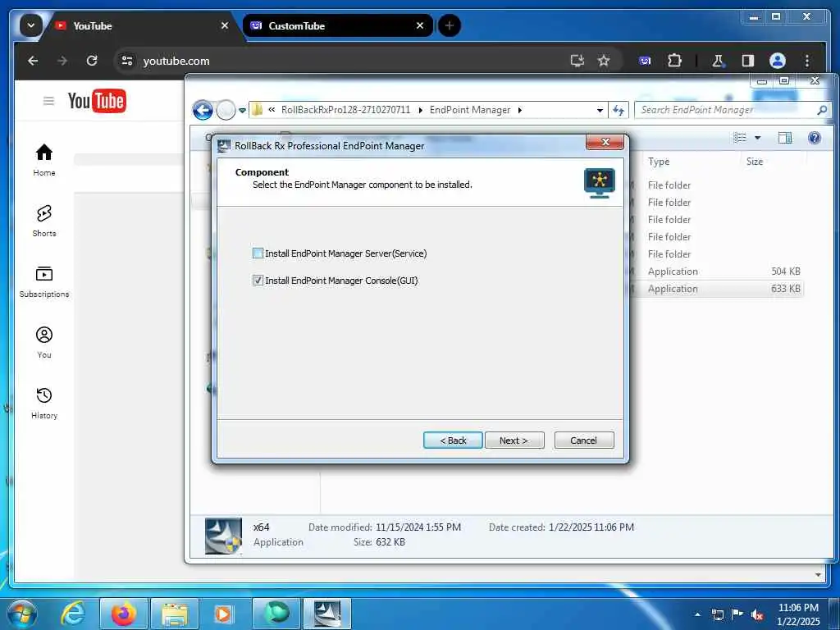Image resolution: width=840 pixels, height=630 pixels.
Task: Sort files by the Type column
Action: point(659,162)
